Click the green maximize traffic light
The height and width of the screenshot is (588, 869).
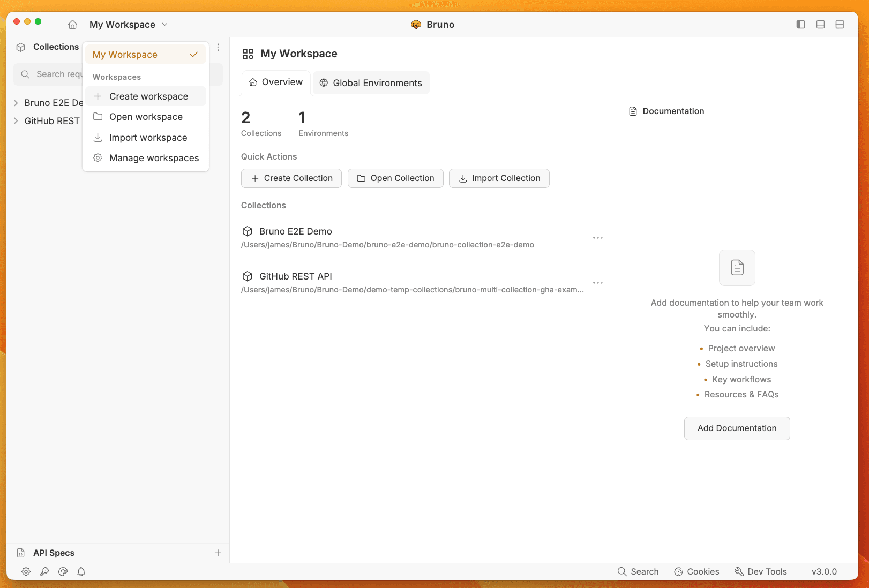38,21
